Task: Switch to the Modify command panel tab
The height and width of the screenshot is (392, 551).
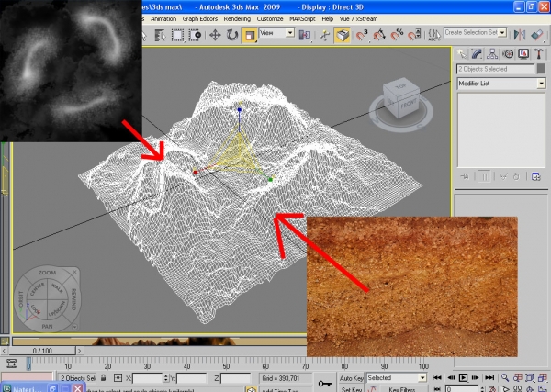Action: 477,54
